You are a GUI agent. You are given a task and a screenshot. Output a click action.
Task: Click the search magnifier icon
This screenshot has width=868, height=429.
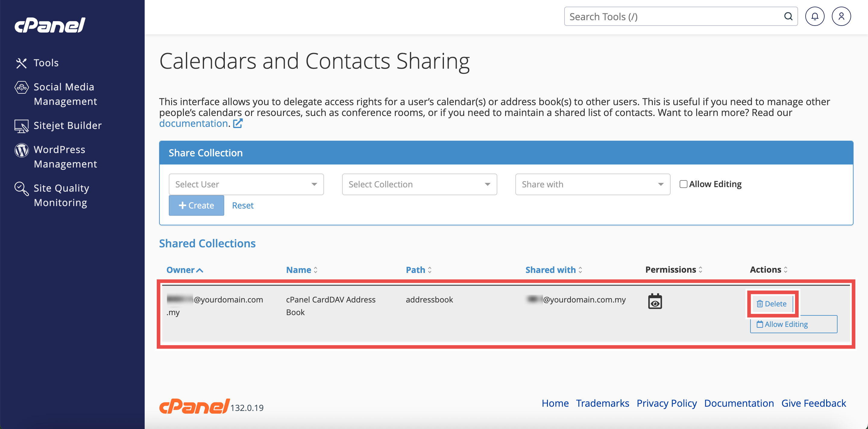coord(788,17)
